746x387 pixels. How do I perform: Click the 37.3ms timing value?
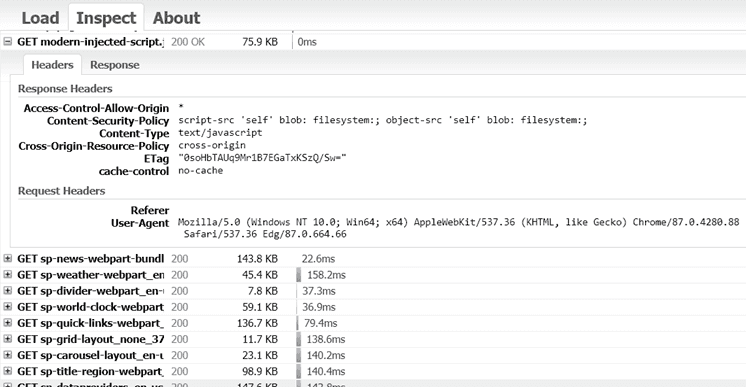point(319,291)
